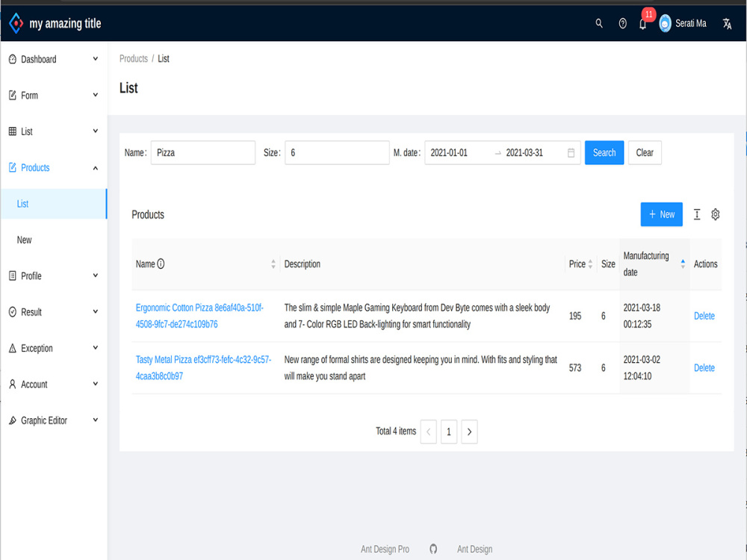Sort table by Name column

pyautogui.click(x=273, y=264)
